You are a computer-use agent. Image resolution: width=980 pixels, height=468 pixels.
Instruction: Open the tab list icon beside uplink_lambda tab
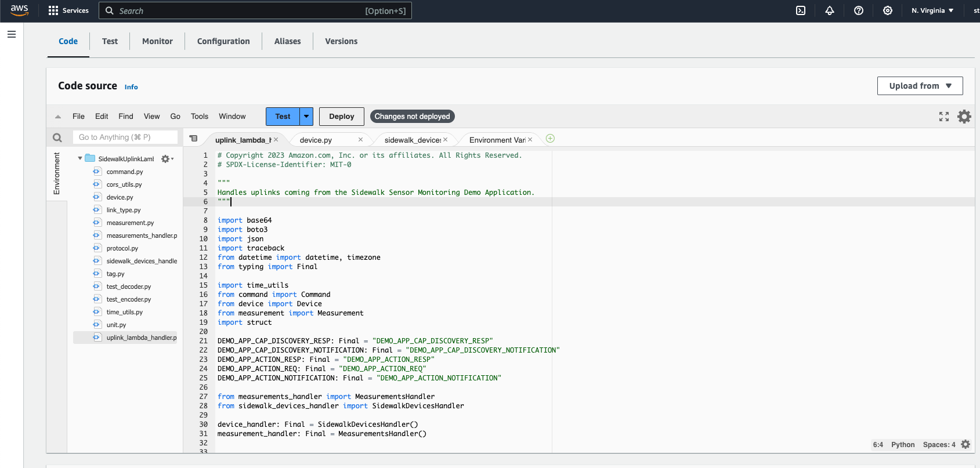click(193, 139)
